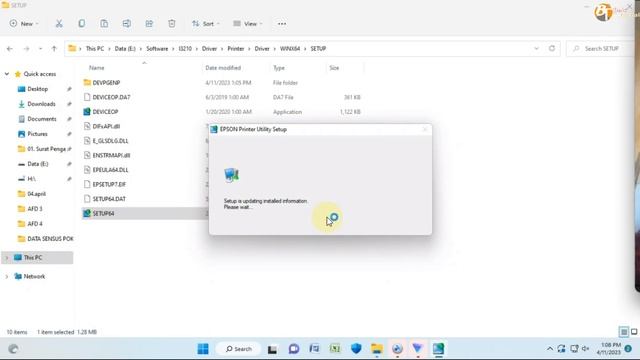This screenshot has width=640, height=360.
Task: Click This PC in address bar
Action: coord(95,49)
